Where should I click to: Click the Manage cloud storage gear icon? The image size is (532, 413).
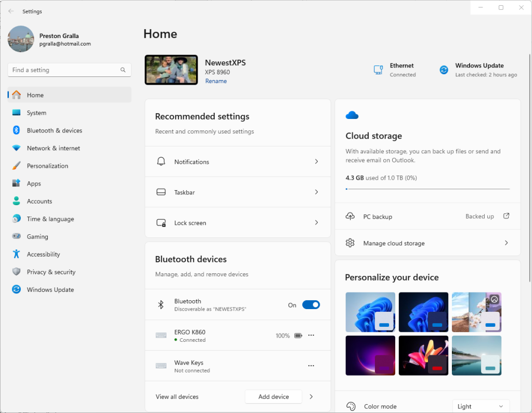click(350, 243)
